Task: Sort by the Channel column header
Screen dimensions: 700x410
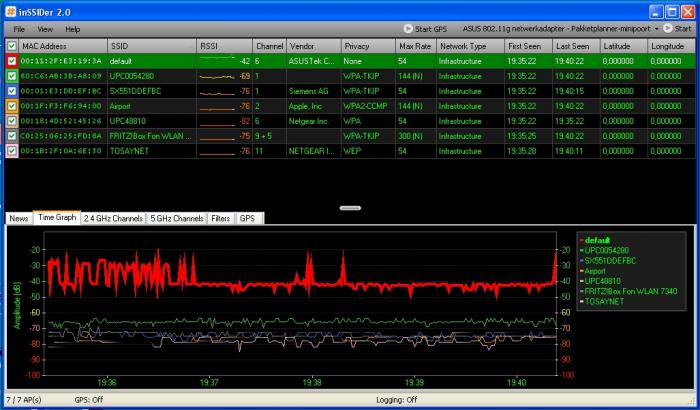Action: tap(269, 46)
